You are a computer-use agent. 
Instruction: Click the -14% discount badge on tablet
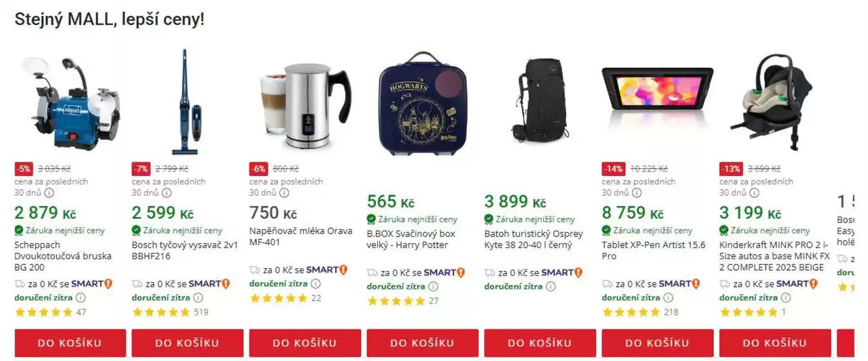click(x=613, y=170)
